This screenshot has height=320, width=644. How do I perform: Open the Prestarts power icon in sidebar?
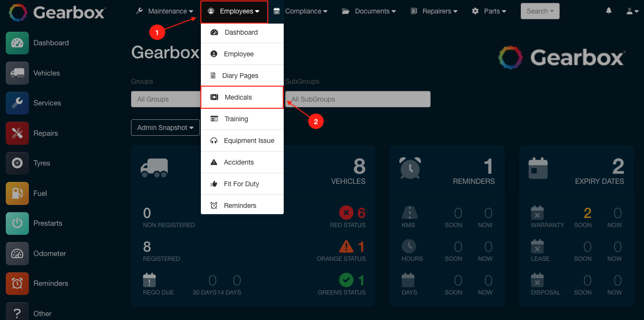(17, 223)
